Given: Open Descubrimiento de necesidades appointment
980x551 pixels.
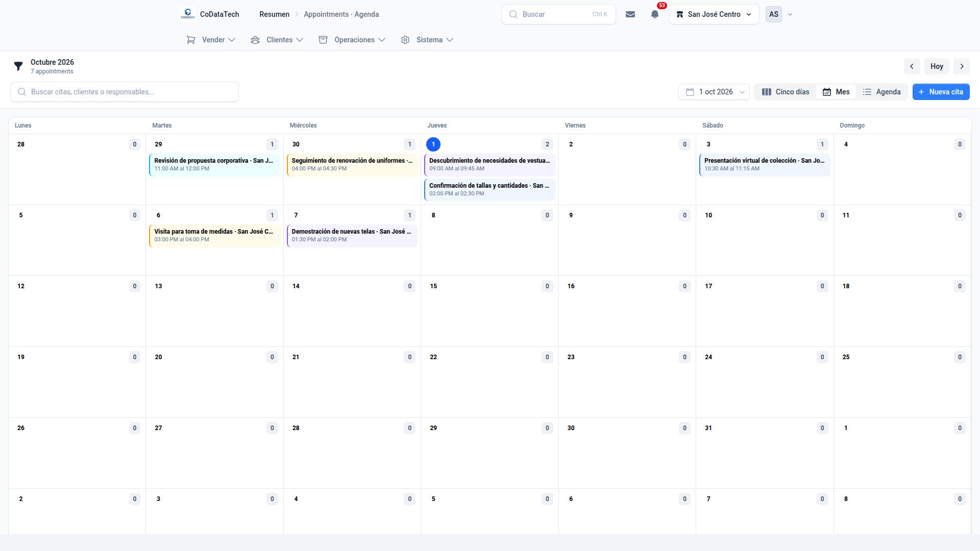Looking at the screenshot, I should pos(489,165).
